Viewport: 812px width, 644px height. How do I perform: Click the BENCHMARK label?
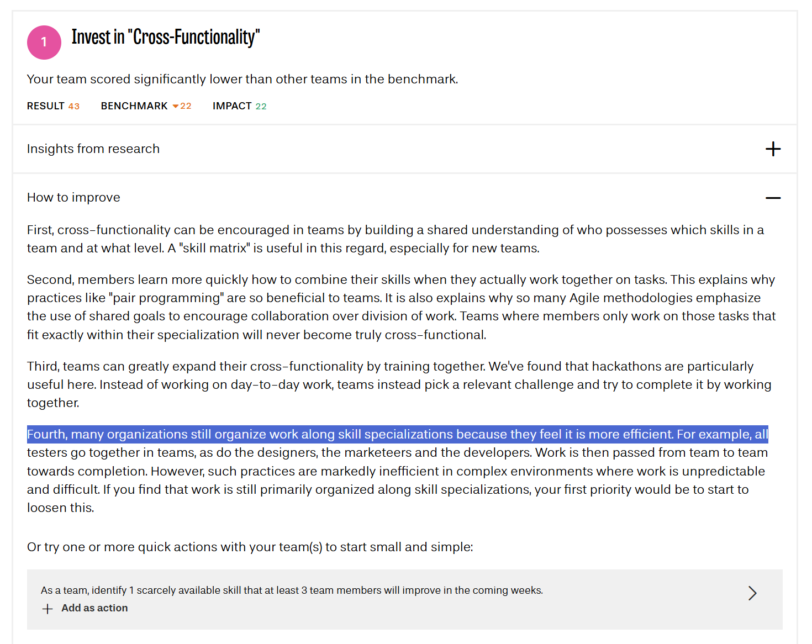[x=134, y=106]
